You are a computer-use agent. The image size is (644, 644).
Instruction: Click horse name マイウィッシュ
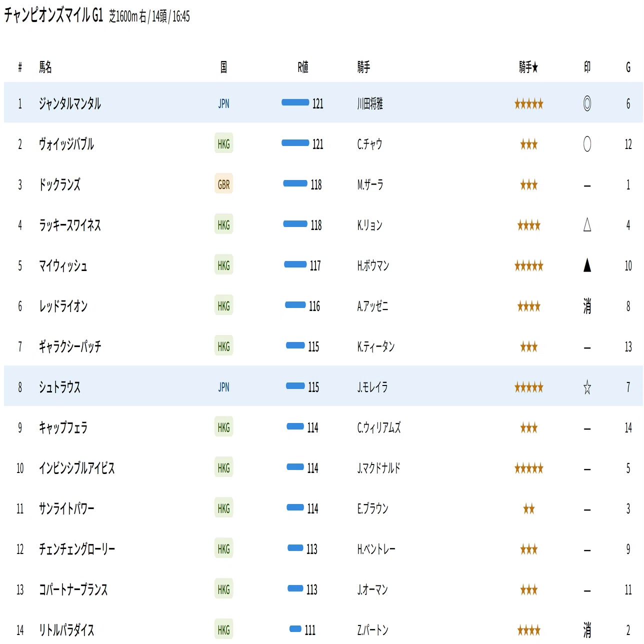pyautogui.click(x=63, y=265)
